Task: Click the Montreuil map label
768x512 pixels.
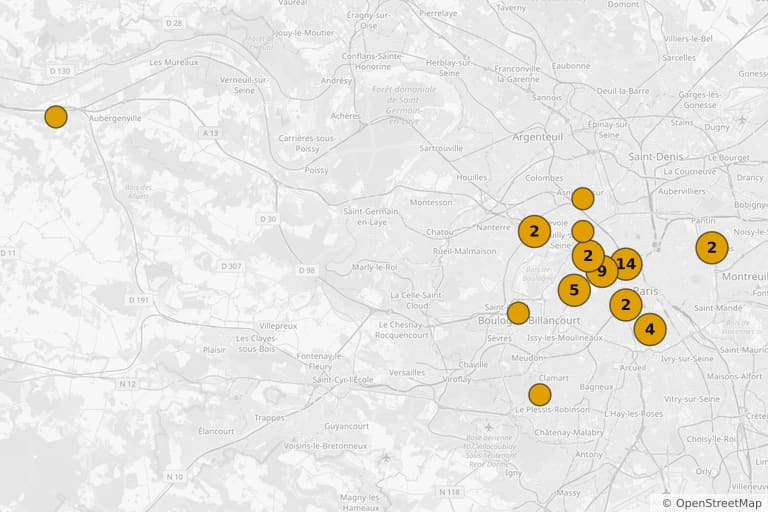Action: (x=744, y=277)
